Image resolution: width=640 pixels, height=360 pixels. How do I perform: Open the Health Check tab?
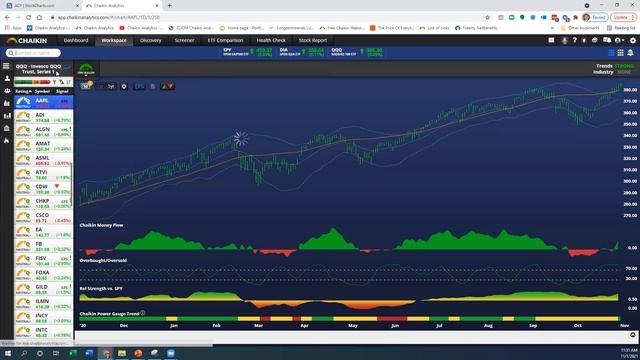point(271,40)
